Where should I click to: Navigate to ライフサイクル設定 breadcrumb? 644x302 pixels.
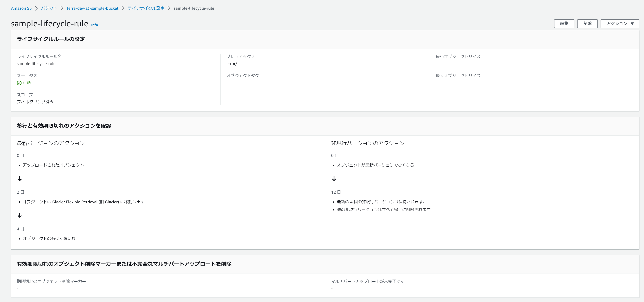click(x=146, y=8)
